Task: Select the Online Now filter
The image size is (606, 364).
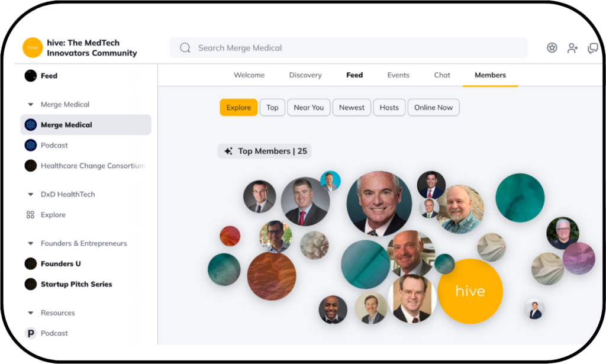Action: pyautogui.click(x=433, y=107)
